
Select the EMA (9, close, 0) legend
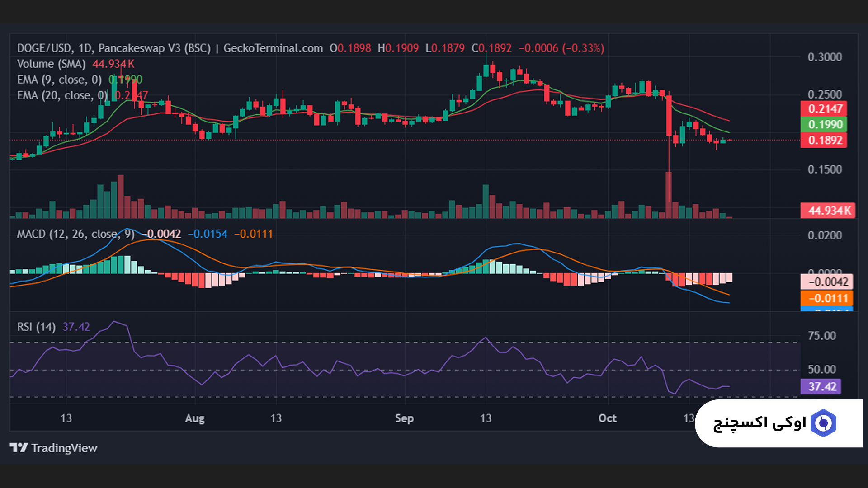(59, 80)
